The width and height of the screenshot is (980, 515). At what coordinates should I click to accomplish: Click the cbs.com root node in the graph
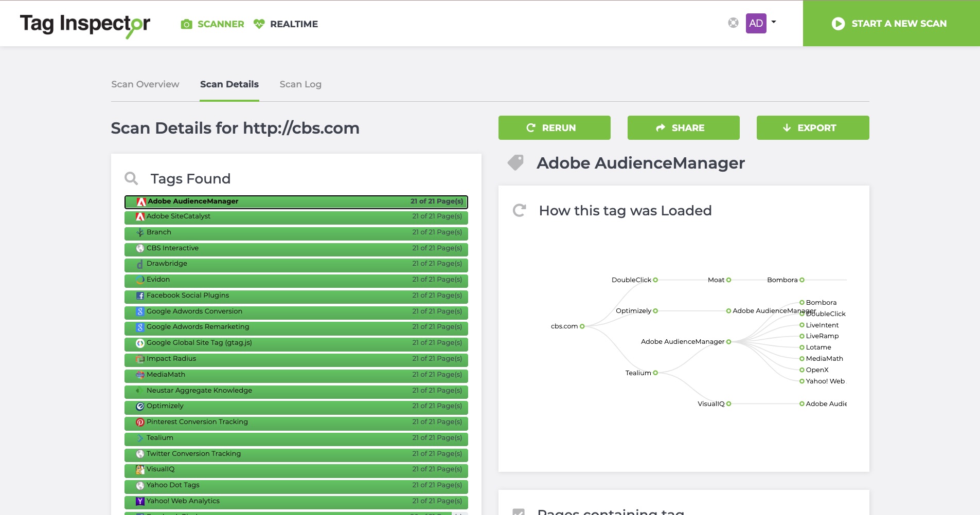click(x=582, y=326)
